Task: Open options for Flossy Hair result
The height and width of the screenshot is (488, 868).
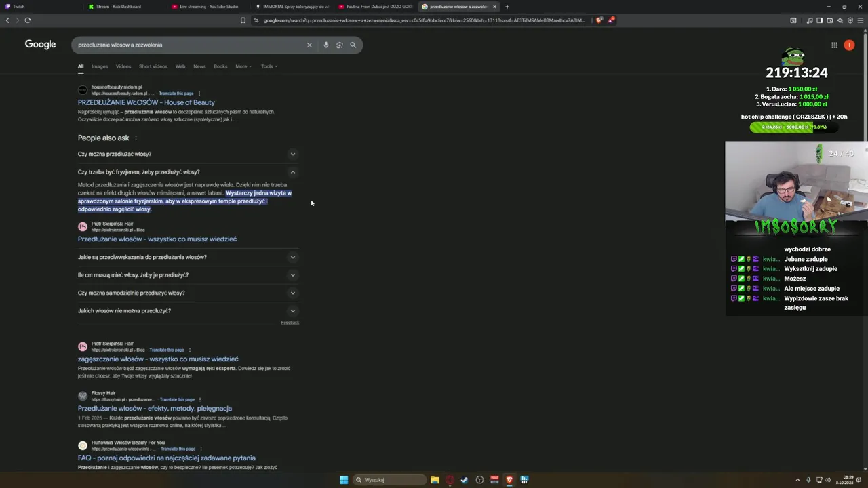Action: 200,400
